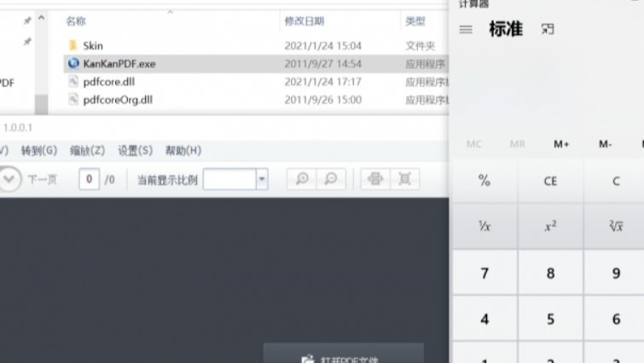This screenshot has height=363, width=644.
Task: Click the explorer sidebar vertical scrollbar thumb
Action: pos(41,104)
